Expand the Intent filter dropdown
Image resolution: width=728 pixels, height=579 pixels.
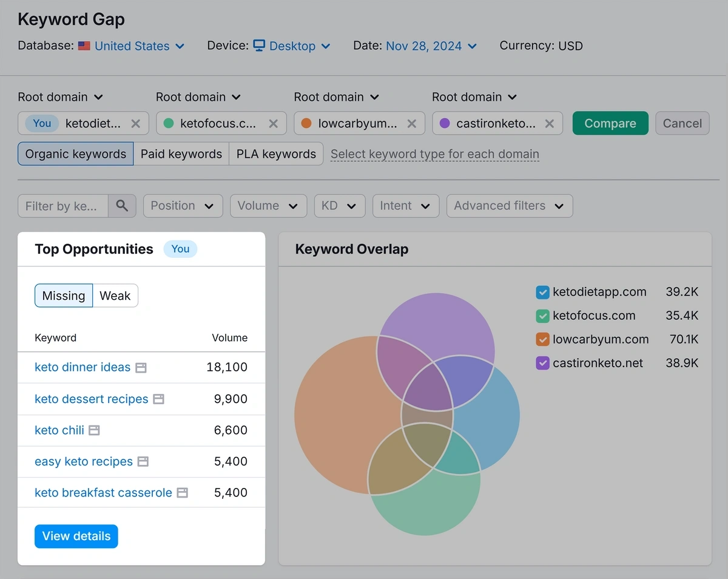click(x=405, y=206)
